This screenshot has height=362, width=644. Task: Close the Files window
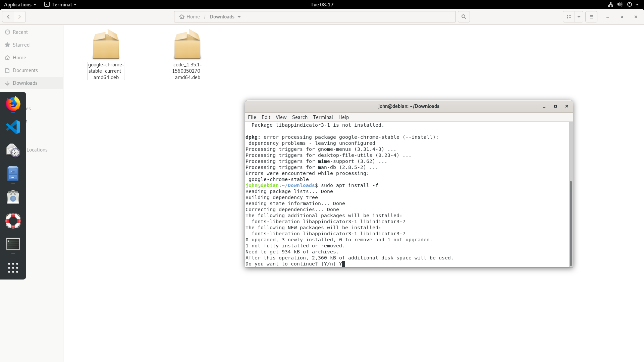tap(636, 17)
